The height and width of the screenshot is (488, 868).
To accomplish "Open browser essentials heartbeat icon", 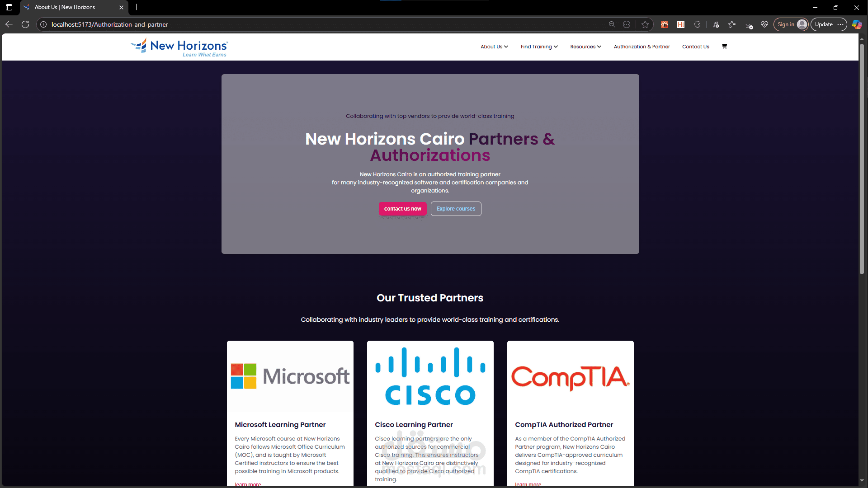I will point(764,24).
